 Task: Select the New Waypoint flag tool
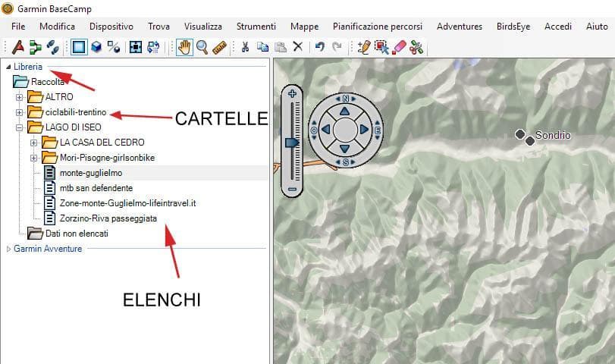[x=18, y=48]
